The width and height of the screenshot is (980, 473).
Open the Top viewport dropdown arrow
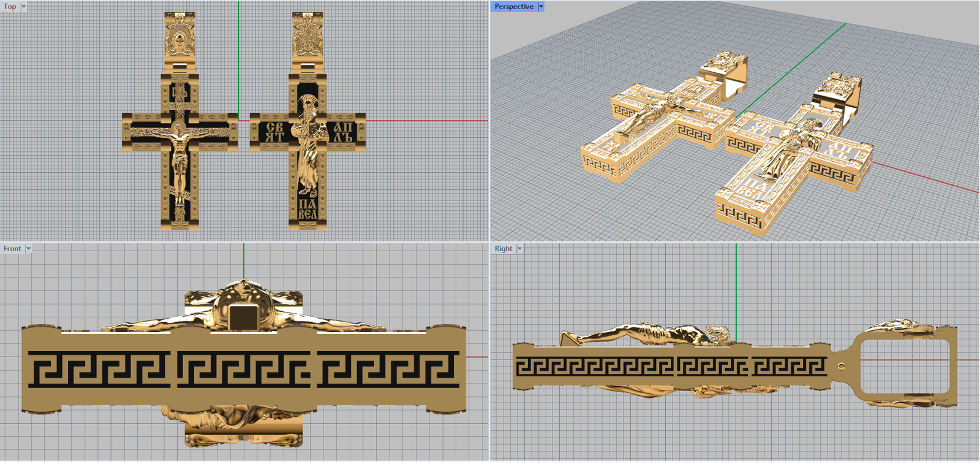click(24, 6)
